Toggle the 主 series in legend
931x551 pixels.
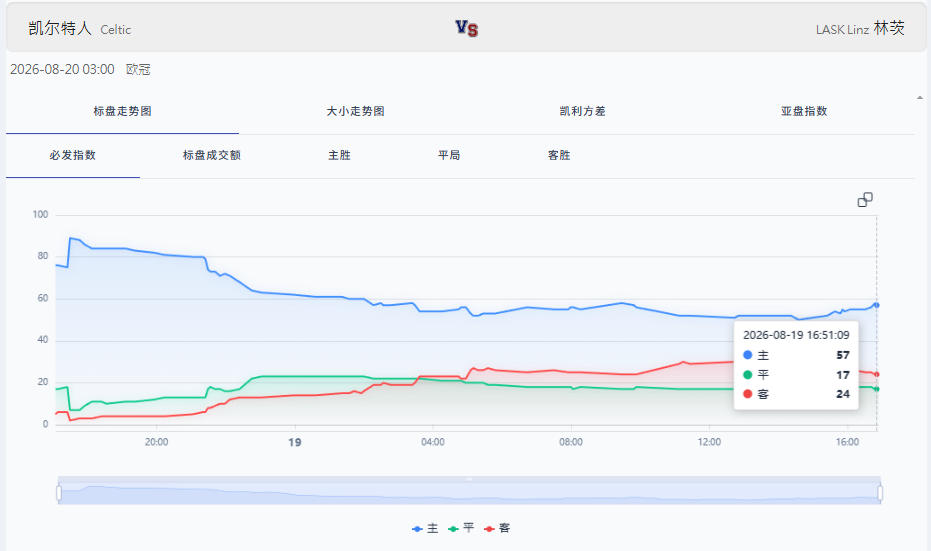[425, 528]
